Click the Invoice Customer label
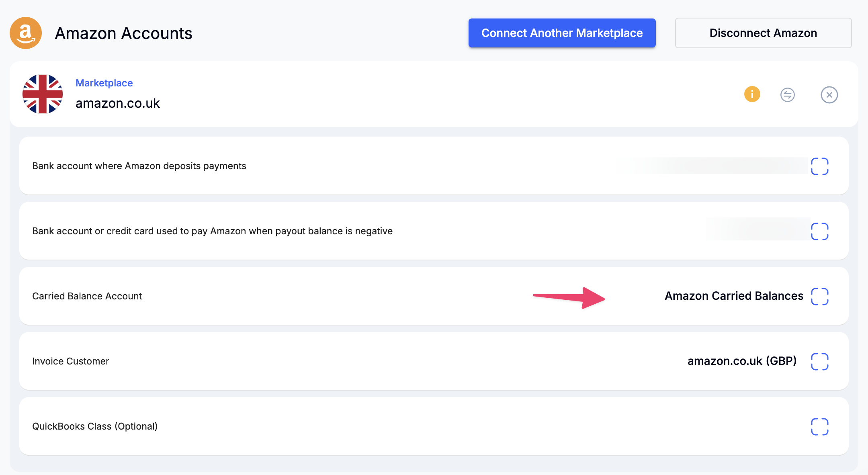This screenshot has height=475, width=868. click(x=71, y=361)
